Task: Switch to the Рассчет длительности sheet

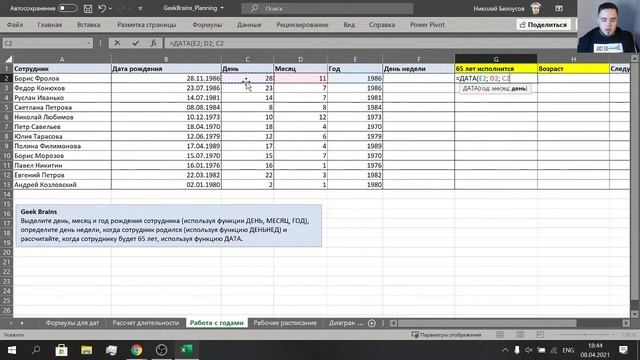Action: [146, 323]
